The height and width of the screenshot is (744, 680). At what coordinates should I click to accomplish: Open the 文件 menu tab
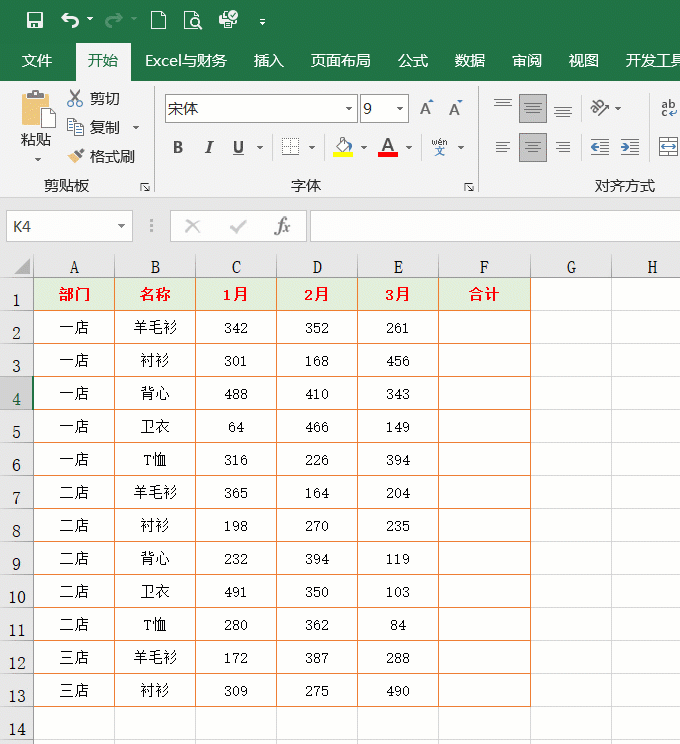[37, 61]
